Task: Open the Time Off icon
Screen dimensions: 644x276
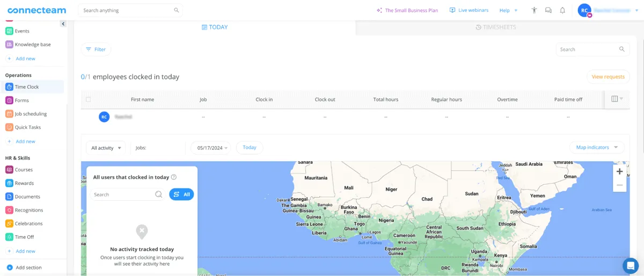Action: [x=9, y=237]
